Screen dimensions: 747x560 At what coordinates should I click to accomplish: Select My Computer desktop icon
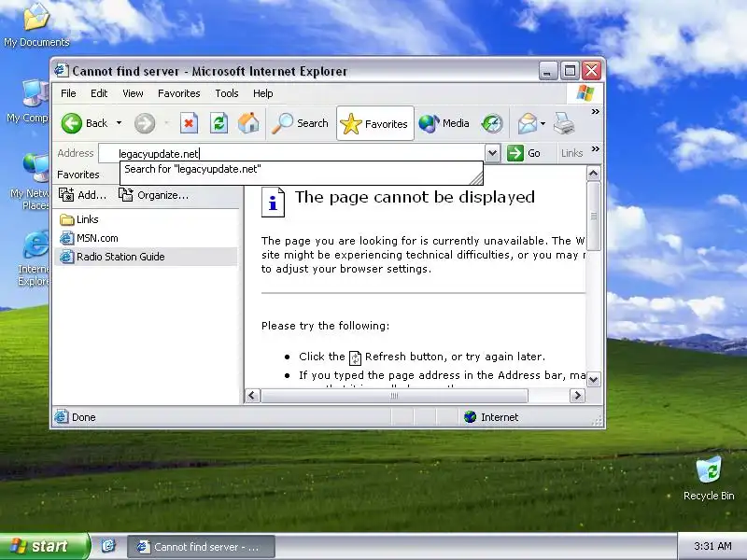tap(28, 102)
